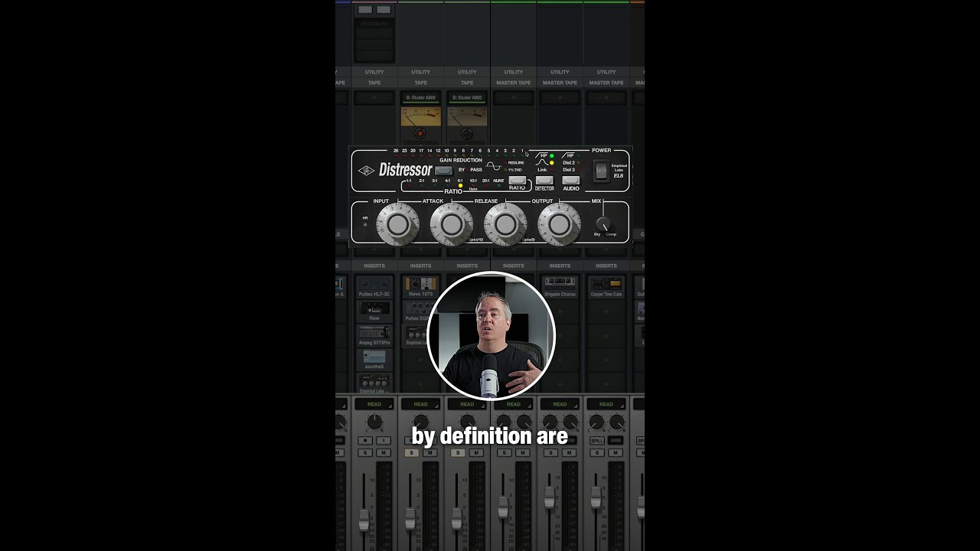Image resolution: width=980 pixels, height=551 pixels.
Task: Open the Neve 1073 insert plugin
Action: [x=420, y=288]
